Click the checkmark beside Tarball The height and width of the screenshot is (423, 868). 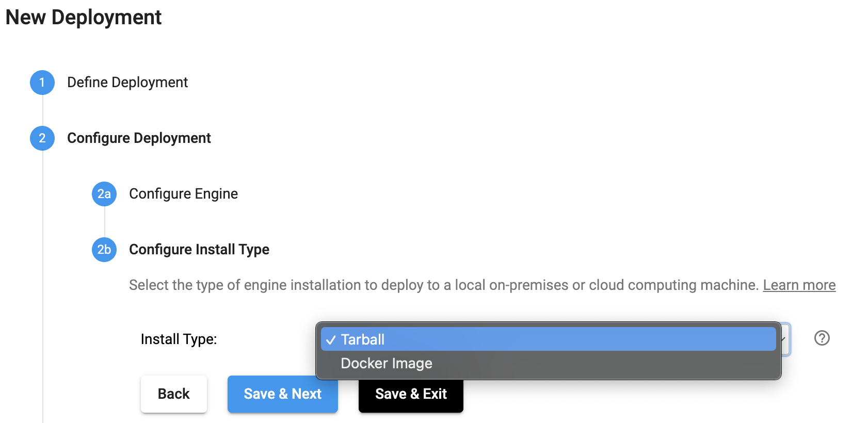[331, 340]
